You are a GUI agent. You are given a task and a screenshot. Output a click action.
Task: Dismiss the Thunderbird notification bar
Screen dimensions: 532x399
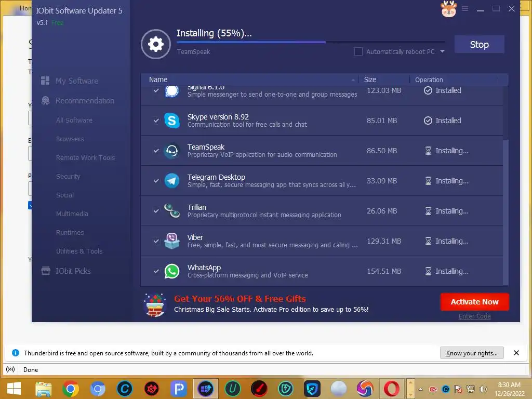516,353
